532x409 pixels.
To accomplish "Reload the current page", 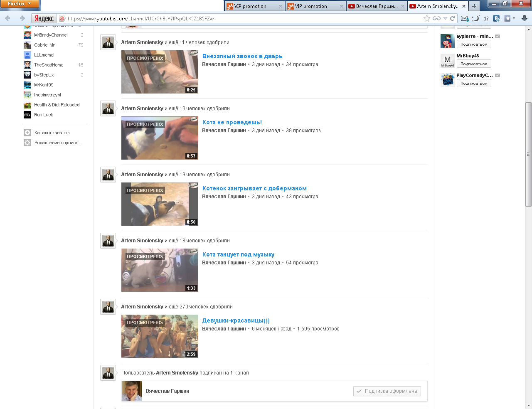I will (x=453, y=18).
